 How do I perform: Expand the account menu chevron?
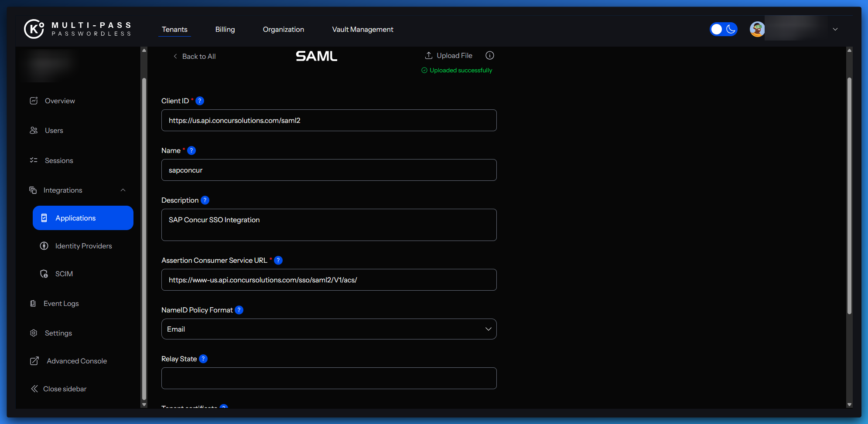tap(835, 29)
